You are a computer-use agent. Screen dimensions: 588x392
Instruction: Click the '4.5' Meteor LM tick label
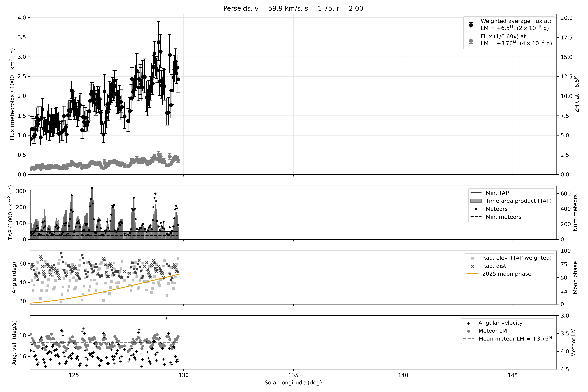click(565, 370)
